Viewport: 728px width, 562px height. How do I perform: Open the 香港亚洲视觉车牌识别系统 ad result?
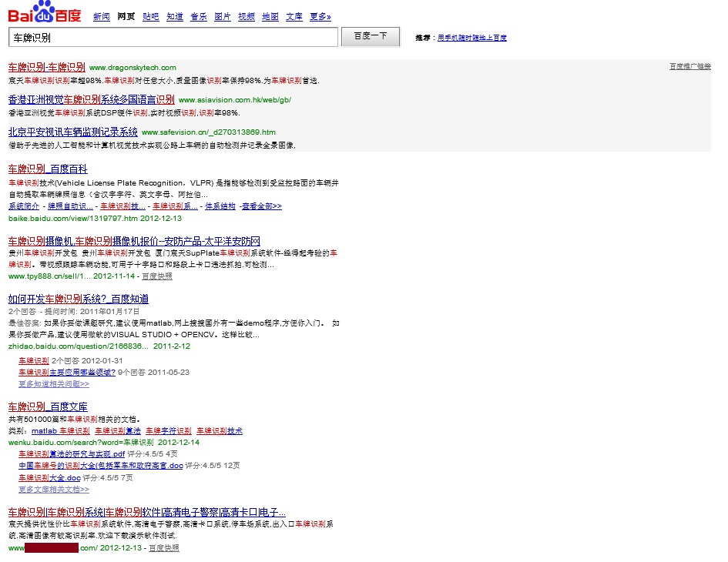[x=91, y=99]
